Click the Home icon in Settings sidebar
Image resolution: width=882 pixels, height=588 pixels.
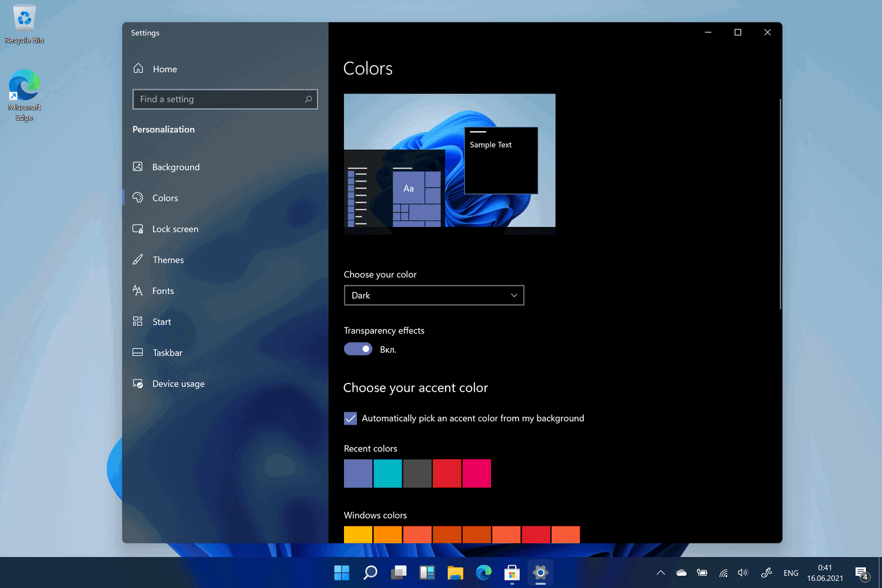pyautogui.click(x=138, y=69)
